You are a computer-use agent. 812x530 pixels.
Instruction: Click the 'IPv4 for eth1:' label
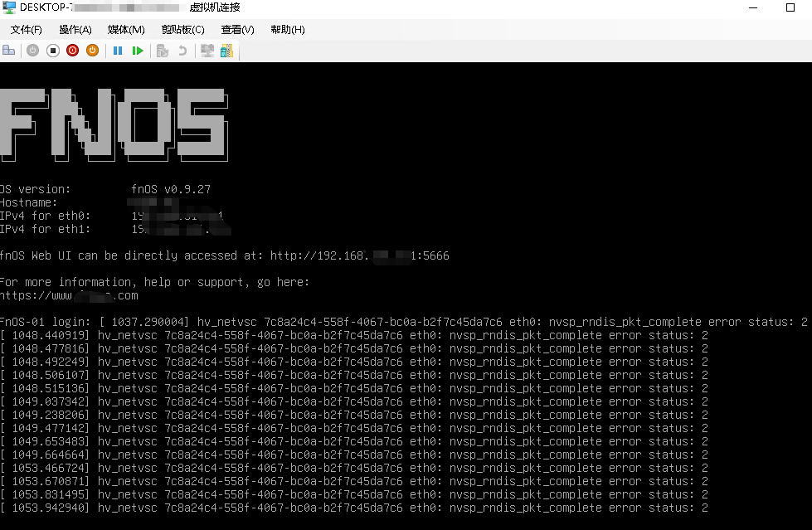pos(45,229)
